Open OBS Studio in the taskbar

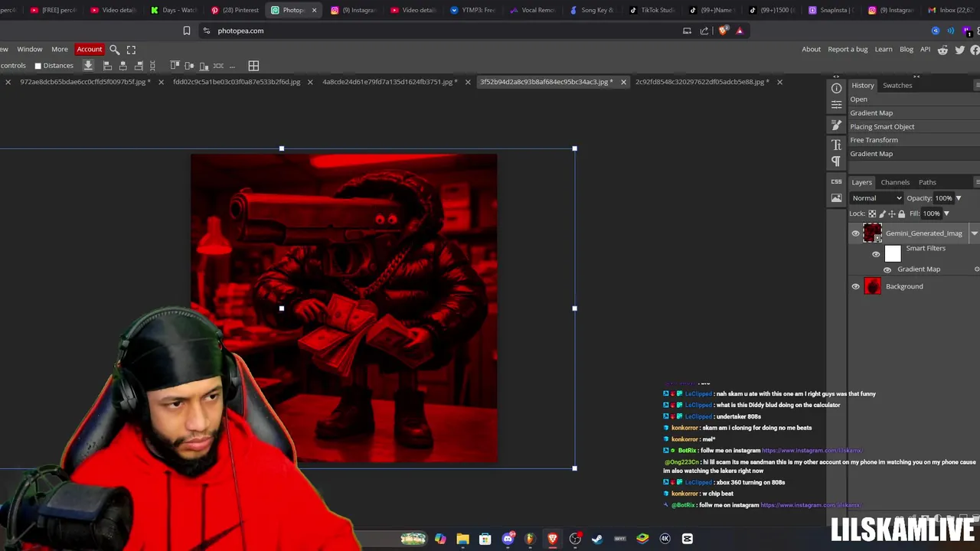[x=575, y=539]
